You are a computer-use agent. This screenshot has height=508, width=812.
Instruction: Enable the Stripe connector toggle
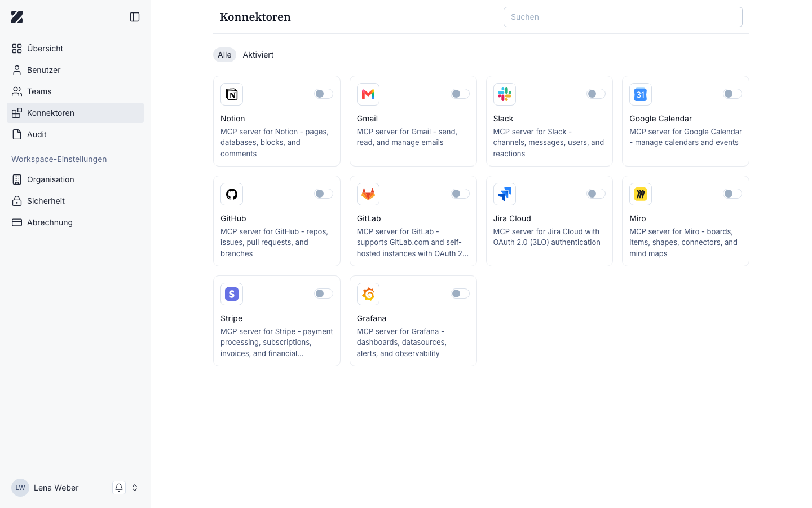point(324,294)
